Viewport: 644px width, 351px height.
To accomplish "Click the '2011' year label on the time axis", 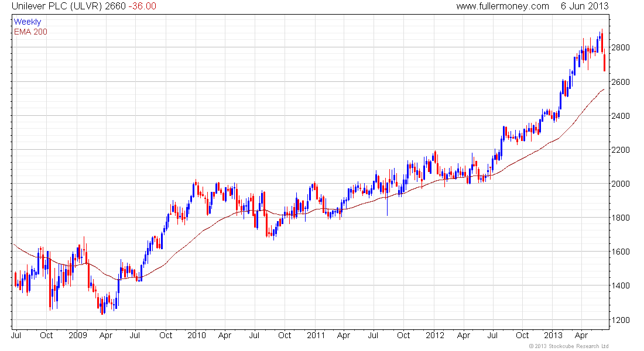I will click(316, 335).
